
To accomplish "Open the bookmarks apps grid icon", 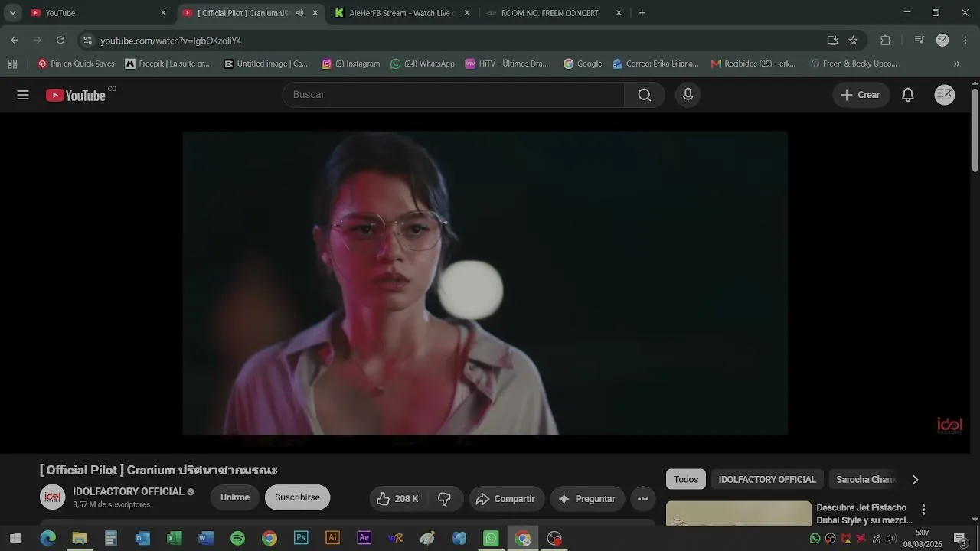I will [x=11, y=64].
